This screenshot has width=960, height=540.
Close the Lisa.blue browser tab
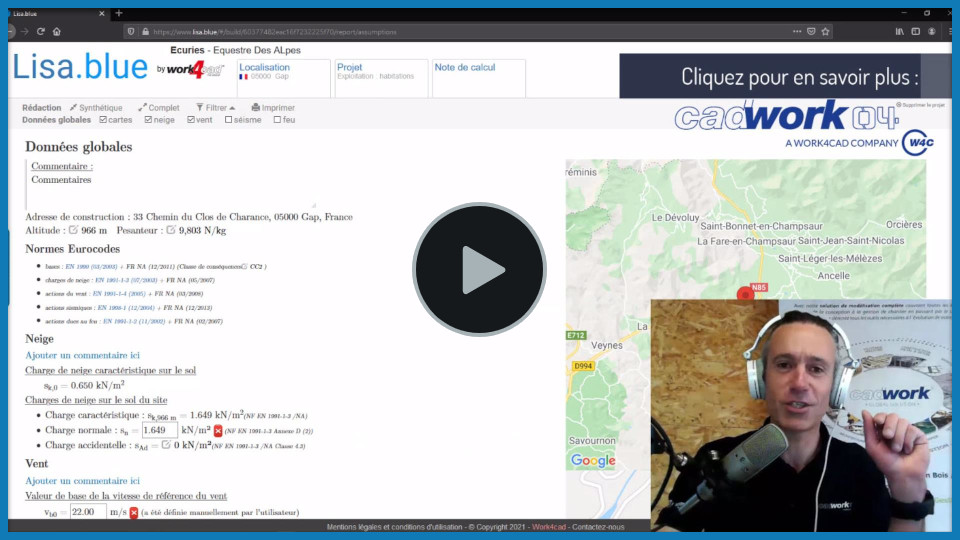(x=102, y=13)
